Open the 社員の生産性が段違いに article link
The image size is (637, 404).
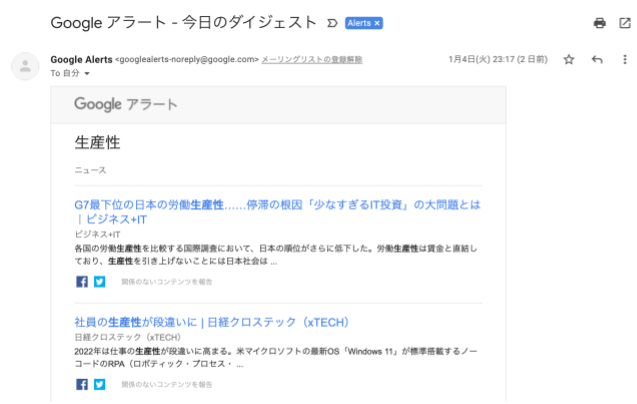pyautogui.click(x=212, y=322)
